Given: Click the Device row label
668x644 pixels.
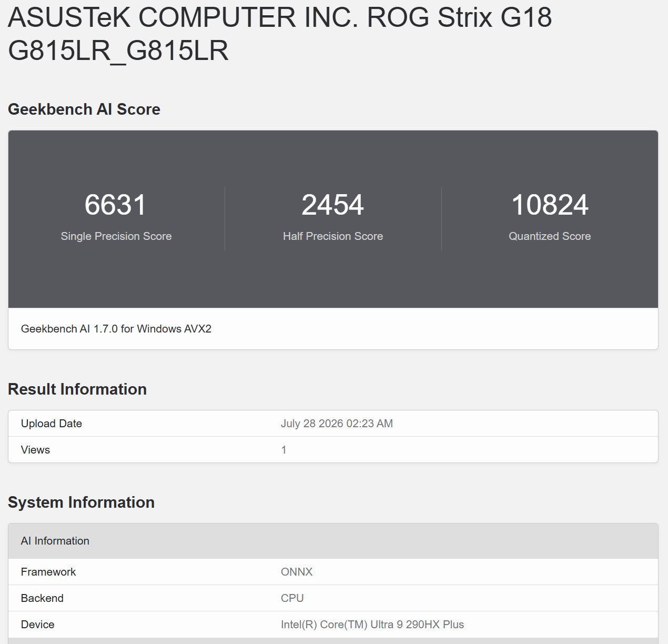Looking at the screenshot, I should 38,625.
